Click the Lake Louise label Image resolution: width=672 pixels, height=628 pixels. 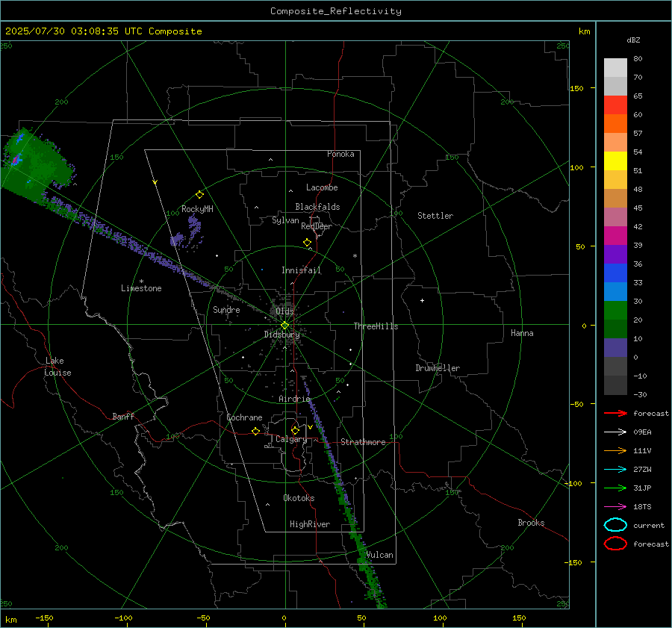[57, 367]
